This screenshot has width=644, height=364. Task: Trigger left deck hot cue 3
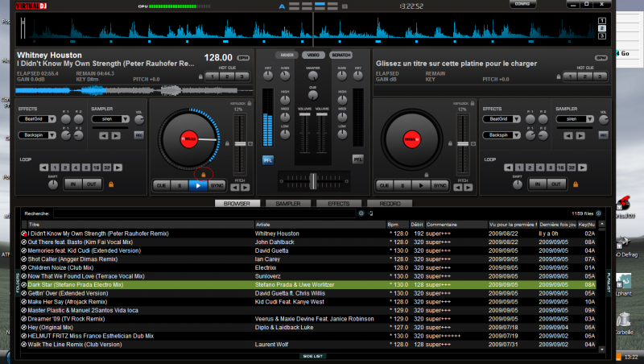point(242,77)
